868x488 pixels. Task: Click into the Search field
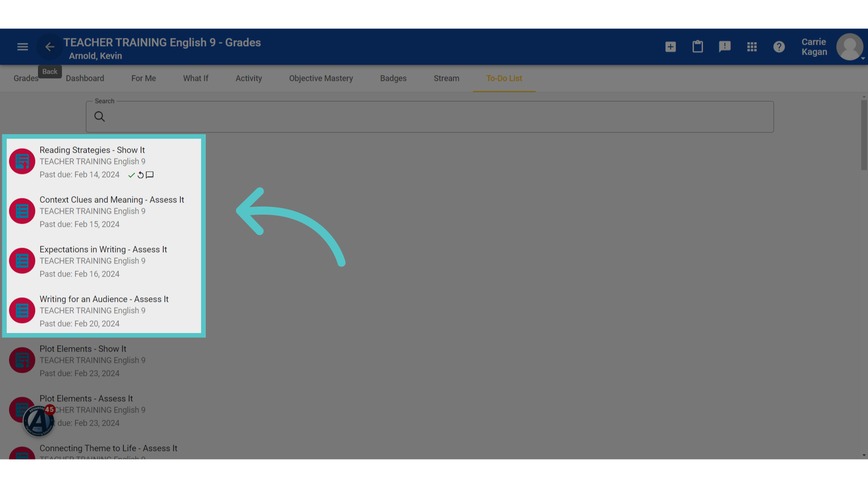pos(429,117)
